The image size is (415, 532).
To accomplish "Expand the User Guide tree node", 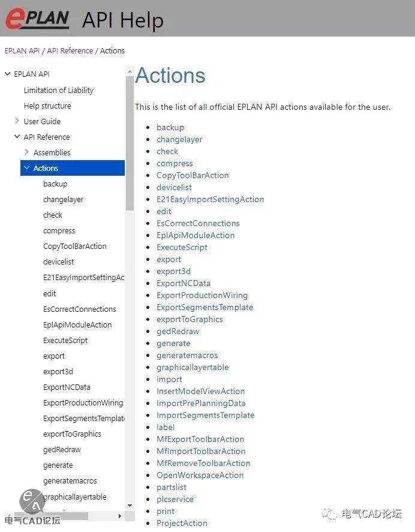I will [x=17, y=121].
